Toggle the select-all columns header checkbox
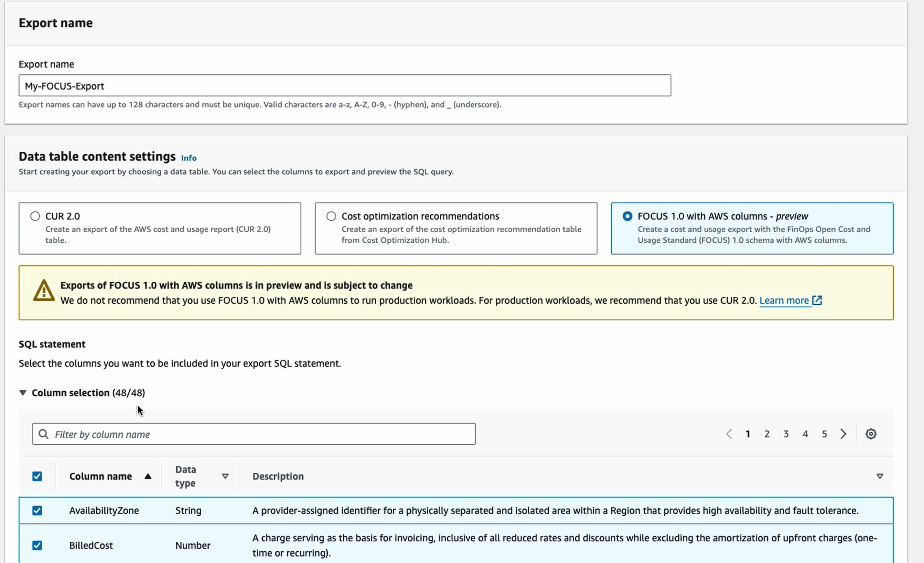The height and width of the screenshot is (563, 924). point(37,476)
